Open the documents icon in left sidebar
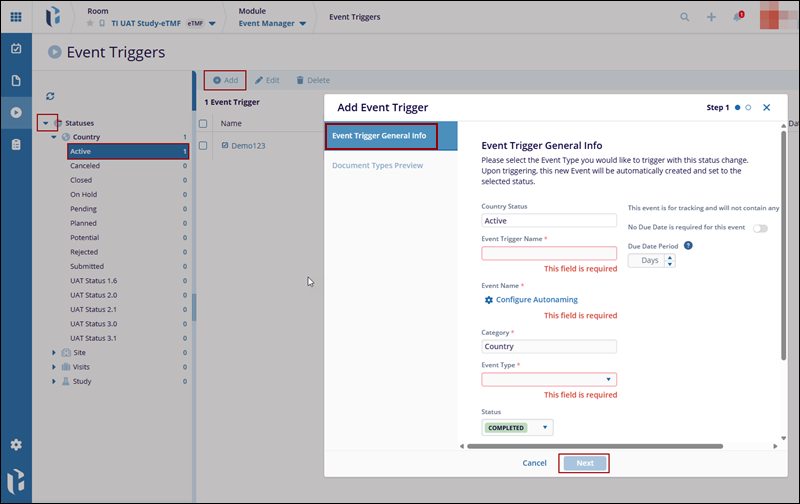 pos(16,80)
